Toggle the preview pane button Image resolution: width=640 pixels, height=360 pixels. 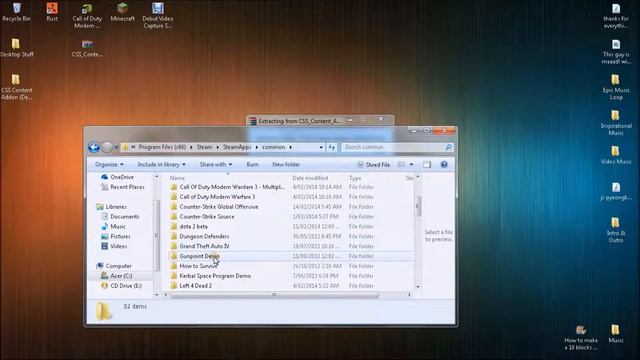(x=427, y=164)
